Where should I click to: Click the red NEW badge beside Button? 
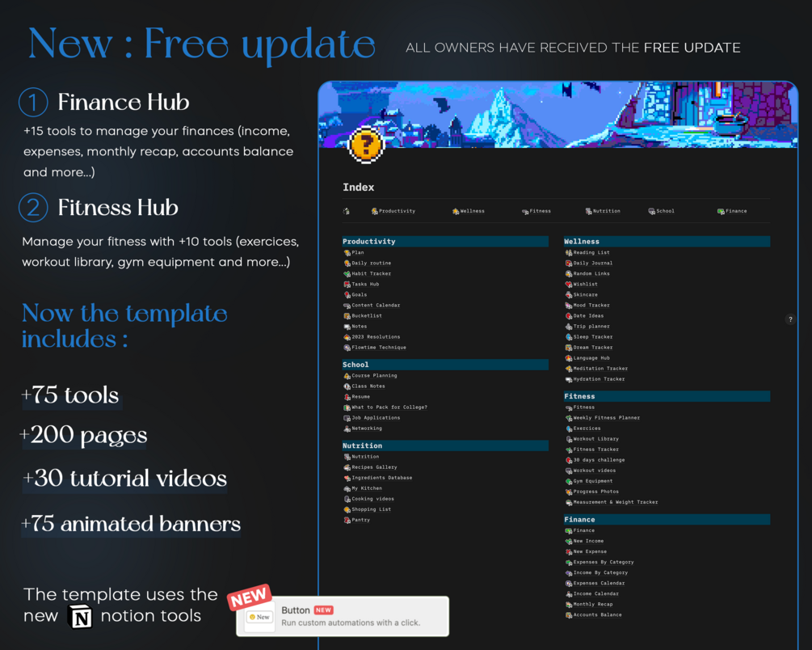[324, 610]
